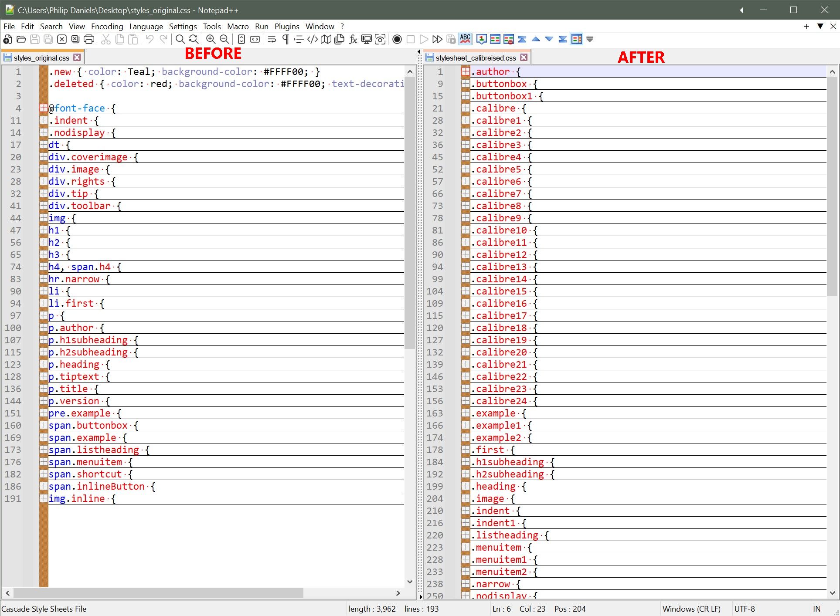
Task: Click the Print toolbar icon
Action: point(89,40)
